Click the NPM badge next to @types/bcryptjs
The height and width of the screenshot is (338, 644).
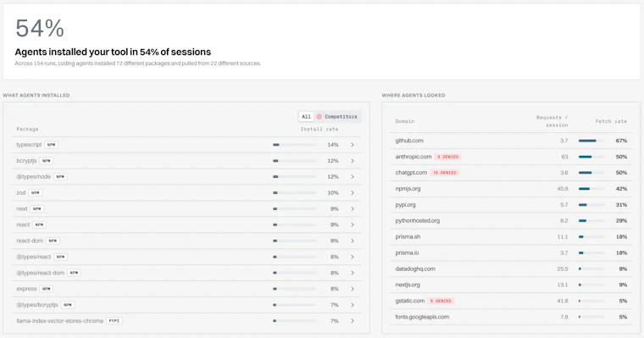pos(68,305)
